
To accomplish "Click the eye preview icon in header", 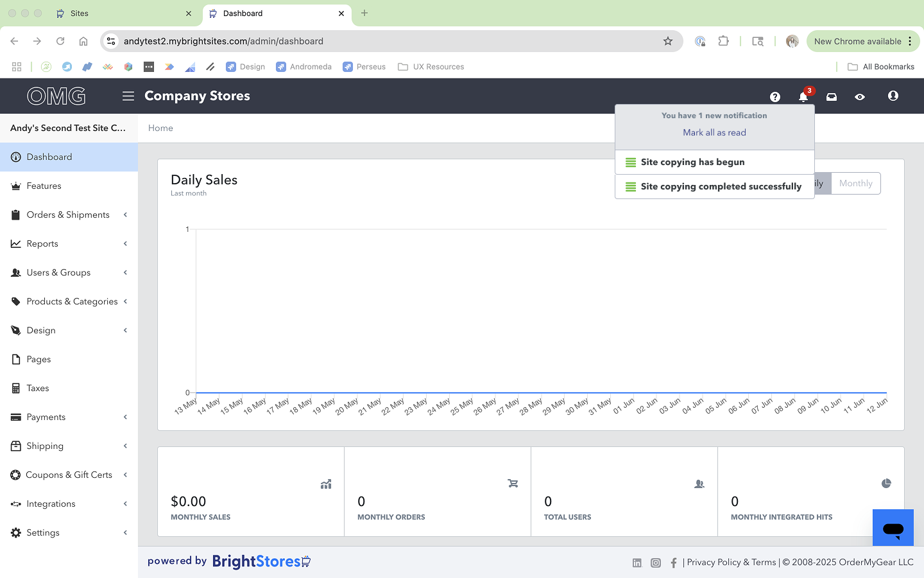I will [x=860, y=96].
